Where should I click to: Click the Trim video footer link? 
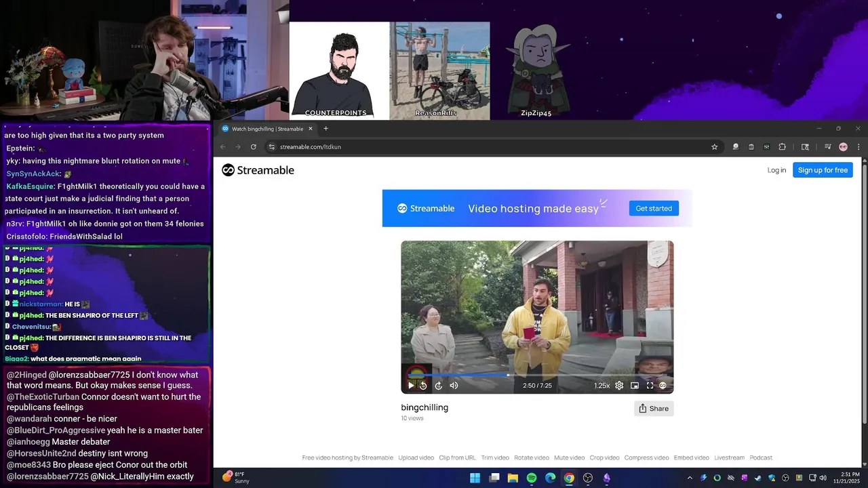click(x=495, y=457)
